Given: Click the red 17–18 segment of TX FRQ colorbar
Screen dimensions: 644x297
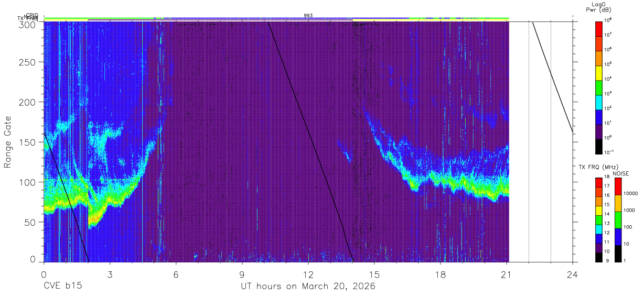Looking at the screenshot, I should (599, 182).
